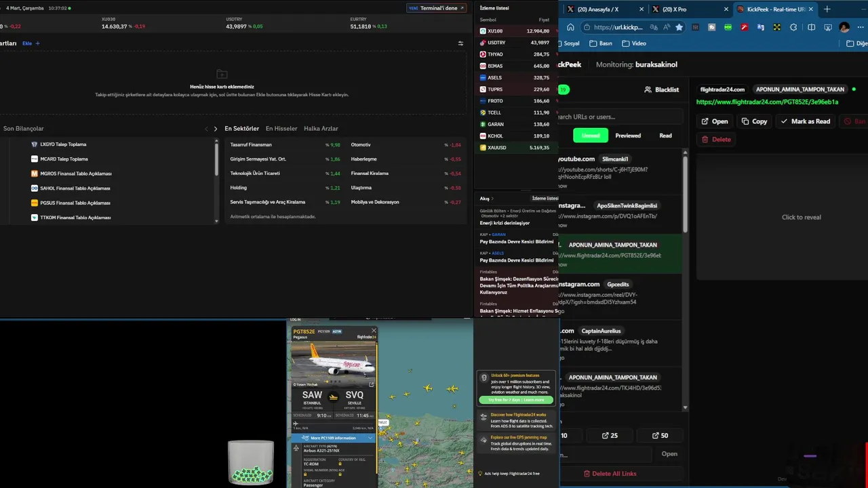Image resolution: width=868 pixels, height=488 pixels.
Task: Select the XU100 row in watchlist
Action: 516,31
